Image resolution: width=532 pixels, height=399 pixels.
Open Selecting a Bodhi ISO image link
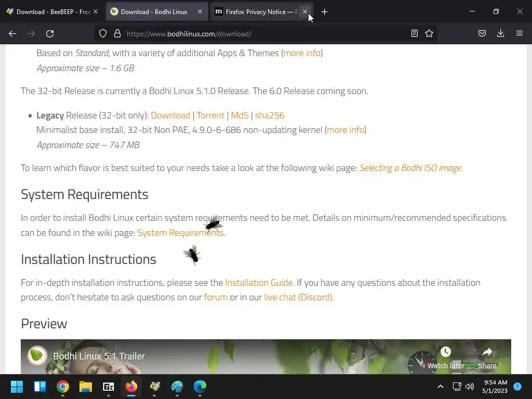(x=410, y=168)
